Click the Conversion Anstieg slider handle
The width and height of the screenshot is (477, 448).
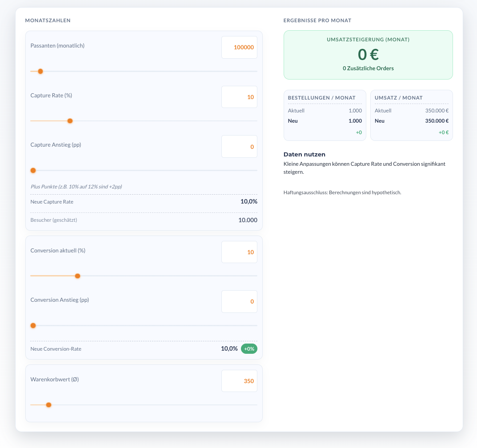coord(33,325)
